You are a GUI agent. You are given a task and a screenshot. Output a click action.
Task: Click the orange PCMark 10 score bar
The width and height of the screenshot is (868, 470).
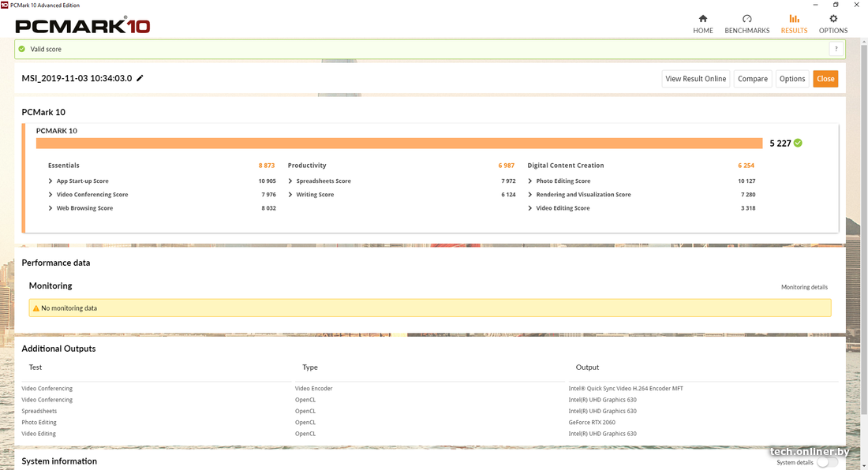(398, 143)
